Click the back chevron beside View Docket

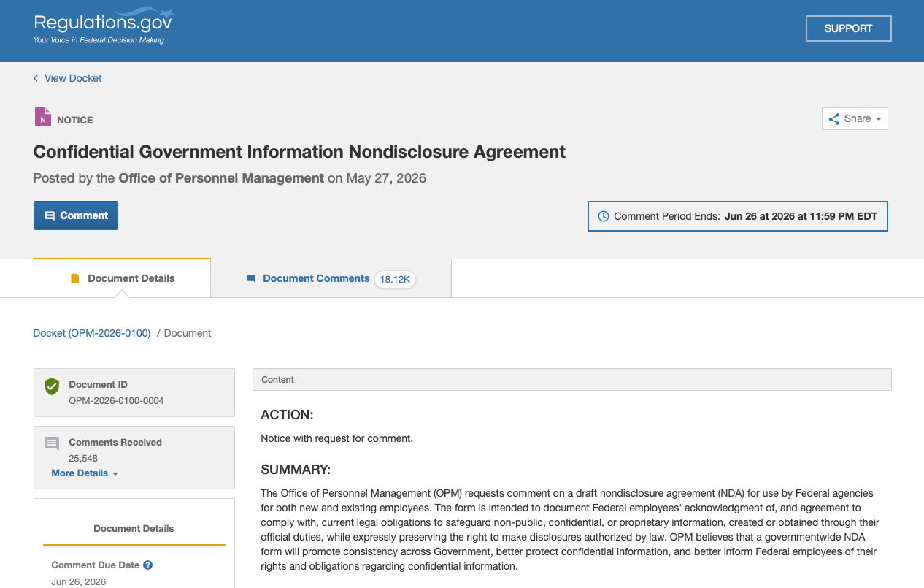(36, 78)
